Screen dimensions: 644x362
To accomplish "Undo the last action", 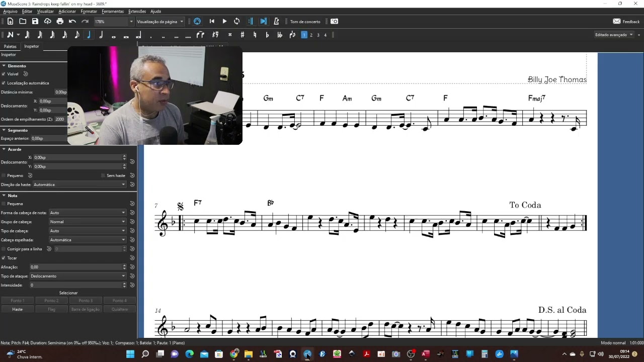I will pyautogui.click(x=72, y=21).
